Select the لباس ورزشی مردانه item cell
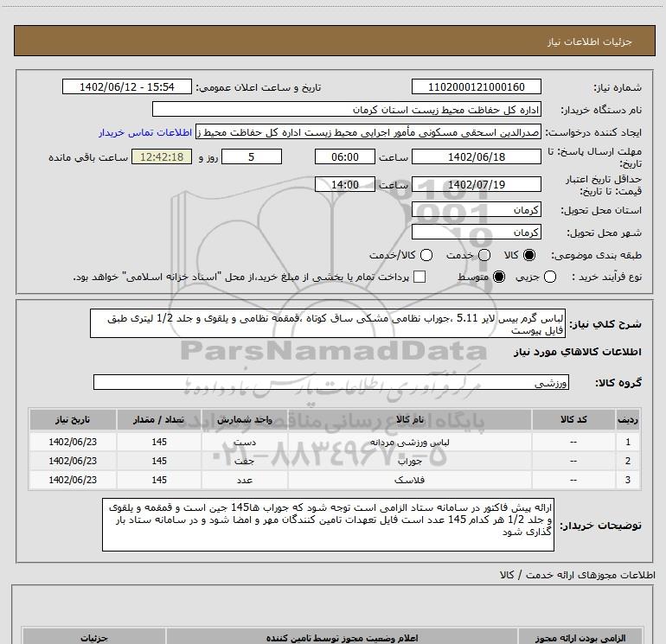This screenshot has height=644, width=666. pos(410,442)
